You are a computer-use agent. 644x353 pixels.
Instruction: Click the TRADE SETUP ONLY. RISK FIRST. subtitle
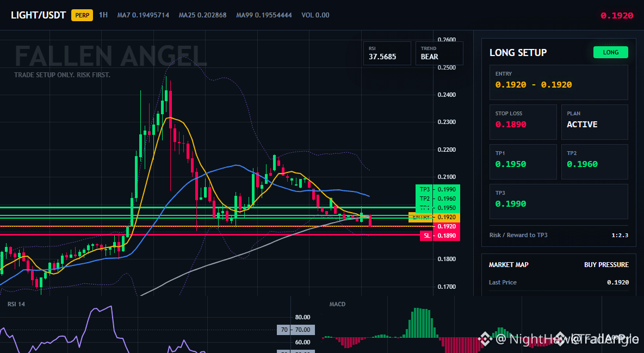pos(63,75)
